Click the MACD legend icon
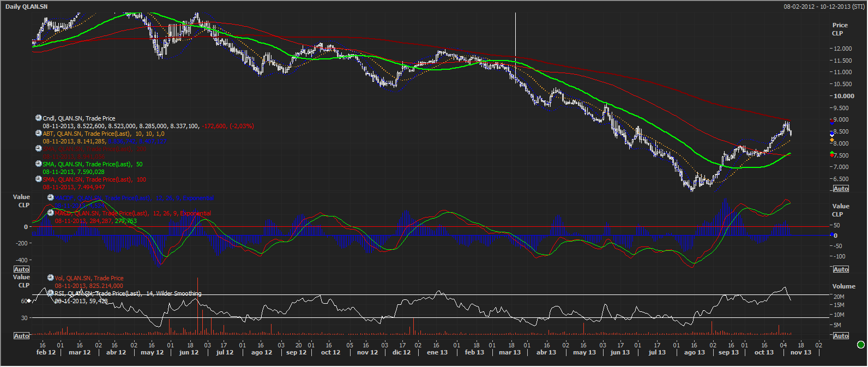 click(x=51, y=213)
